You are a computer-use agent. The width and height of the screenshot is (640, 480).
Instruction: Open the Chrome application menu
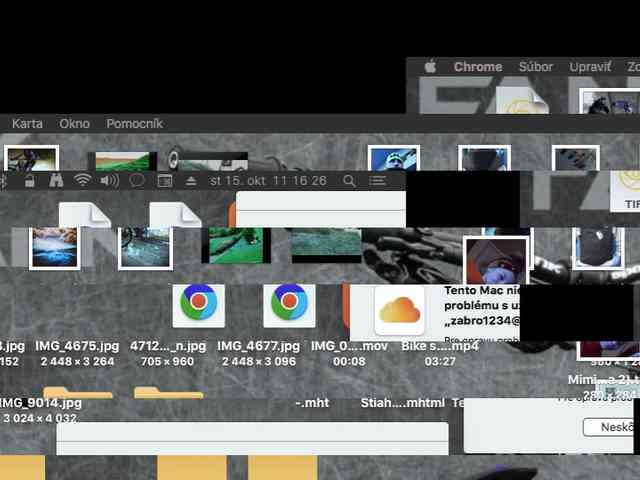478,67
